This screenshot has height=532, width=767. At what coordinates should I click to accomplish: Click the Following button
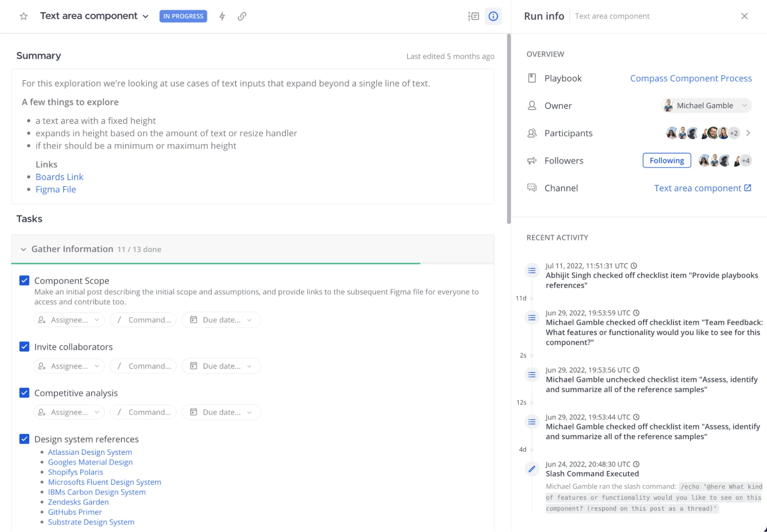point(666,160)
